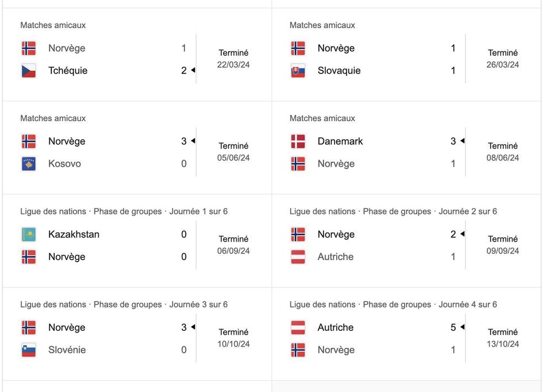This screenshot has height=392, width=552.
Task: Click Norway's flag in the Kazakhstan match
Action: point(29,257)
